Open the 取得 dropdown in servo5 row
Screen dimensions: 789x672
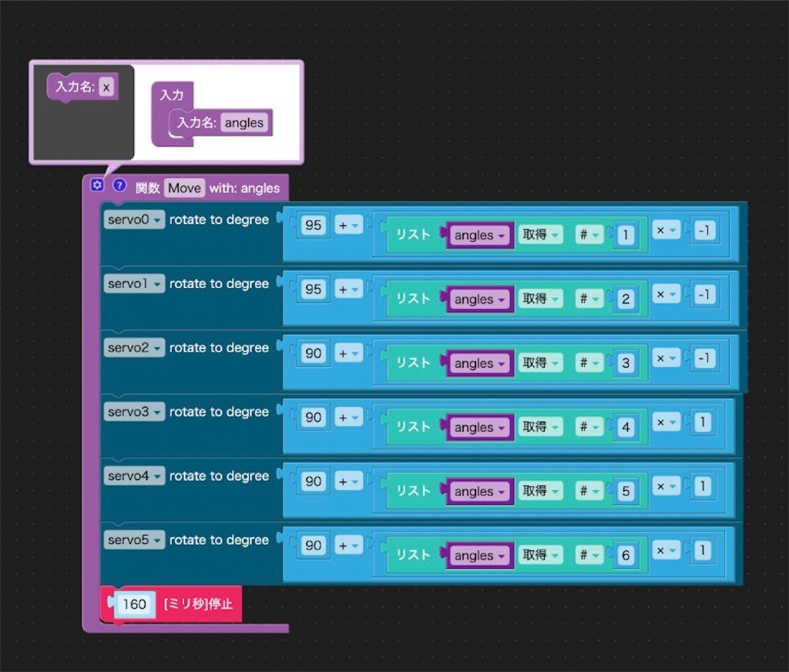point(540,555)
